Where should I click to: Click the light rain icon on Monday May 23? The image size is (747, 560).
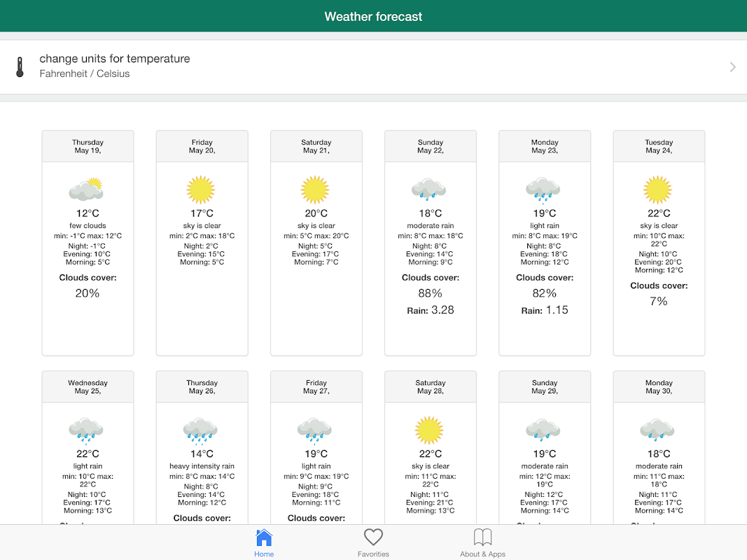(543, 190)
